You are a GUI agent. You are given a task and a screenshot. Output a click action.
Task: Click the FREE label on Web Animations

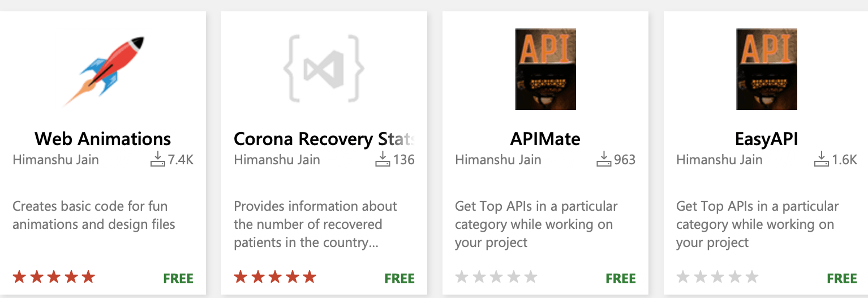178,278
